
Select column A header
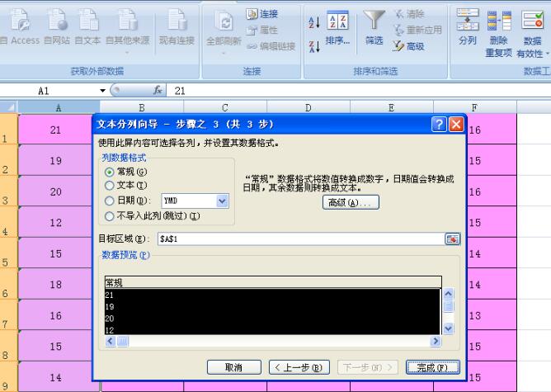(x=59, y=107)
